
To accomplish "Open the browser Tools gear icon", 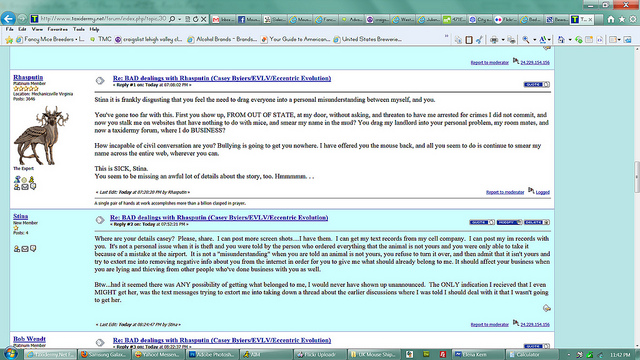I will 633,19.
